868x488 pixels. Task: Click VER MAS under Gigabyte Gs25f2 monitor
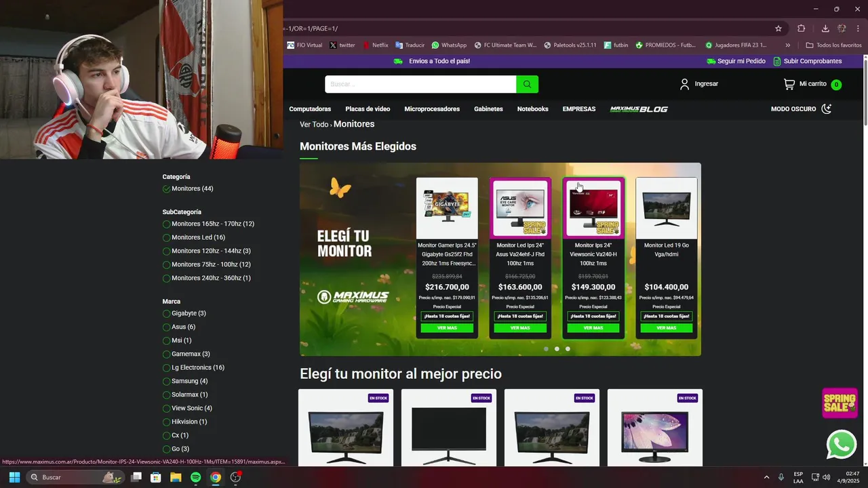(x=447, y=328)
